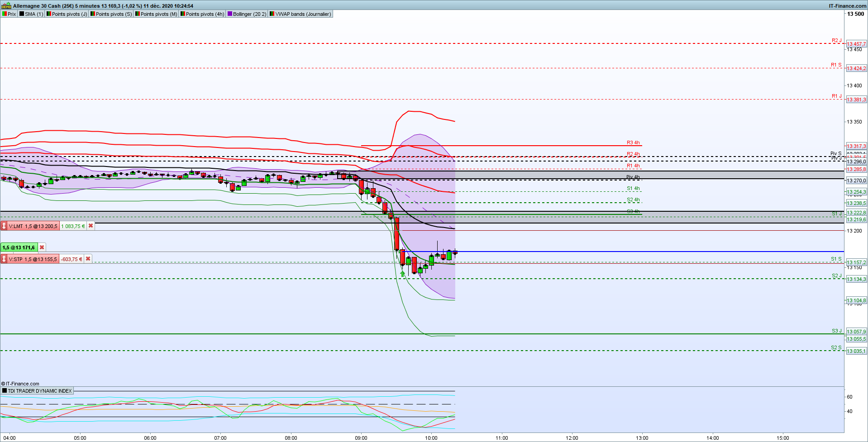The height and width of the screenshot is (442, 868).
Task: Click the green buy arrow marker on chart
Action: point(402,274)
